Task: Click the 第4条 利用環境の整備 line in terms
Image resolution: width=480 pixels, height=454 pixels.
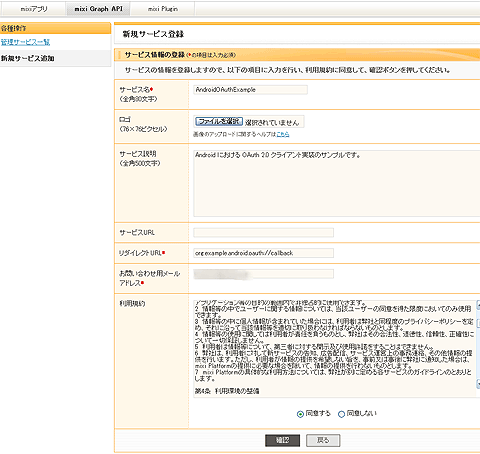Action: coord(227,391)
